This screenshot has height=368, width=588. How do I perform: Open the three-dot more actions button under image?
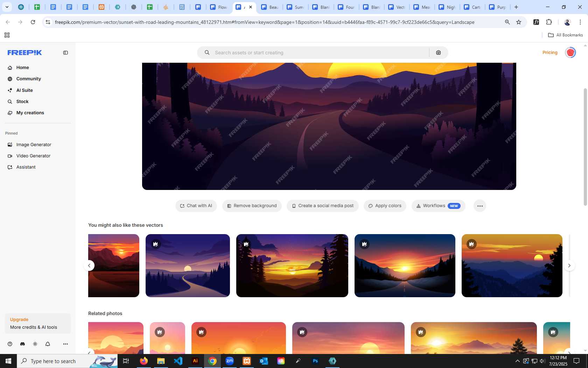point(480,206)
